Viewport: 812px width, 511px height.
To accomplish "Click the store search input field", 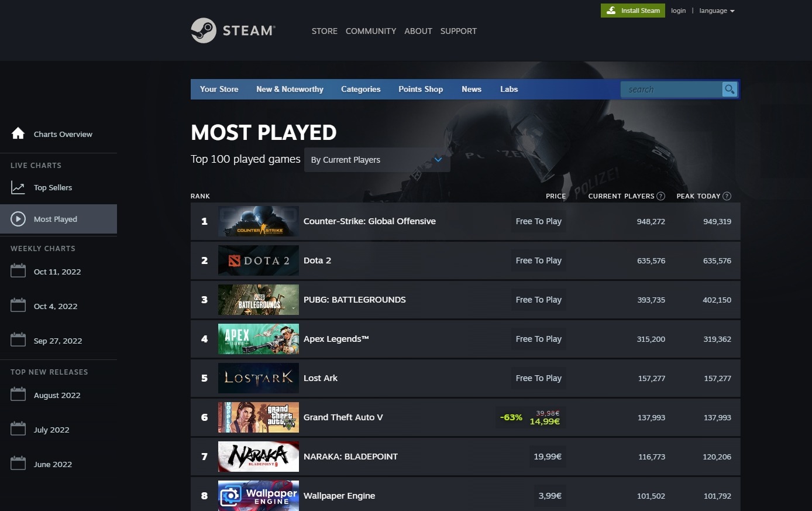I will tap(671, 90).
